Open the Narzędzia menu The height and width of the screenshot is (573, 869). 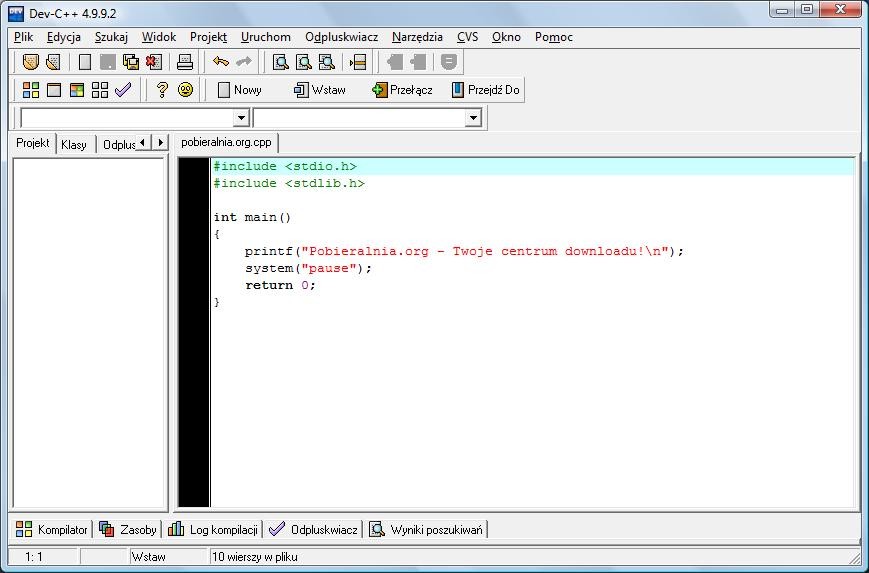(417, 37)
